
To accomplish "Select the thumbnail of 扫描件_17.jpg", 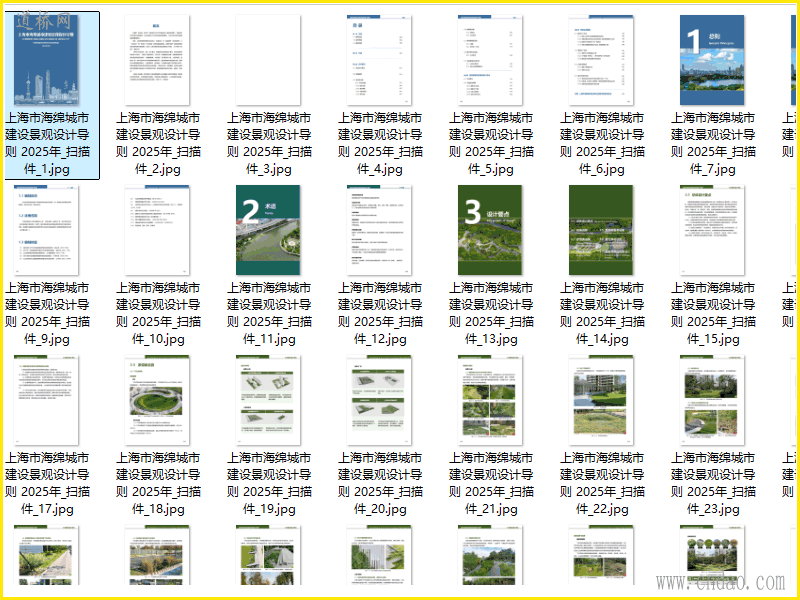I will pyautogui.click(x=46, y=400).
